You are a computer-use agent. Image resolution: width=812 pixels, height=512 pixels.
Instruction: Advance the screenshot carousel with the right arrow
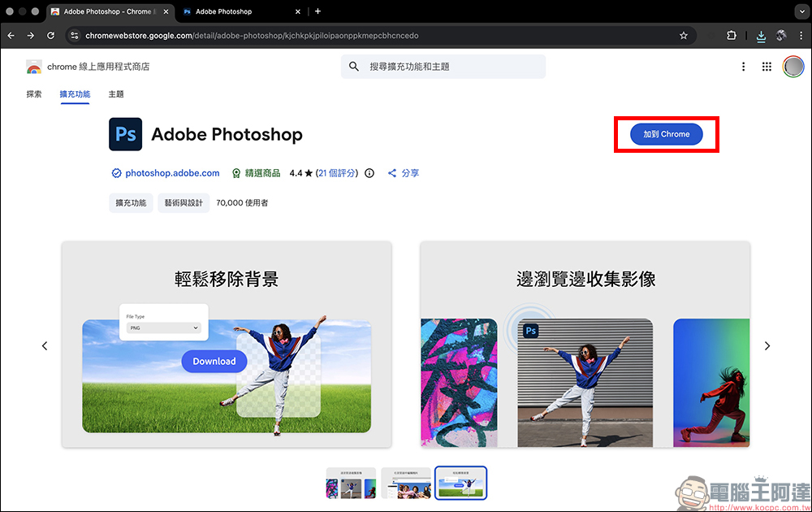coord(767,345)
